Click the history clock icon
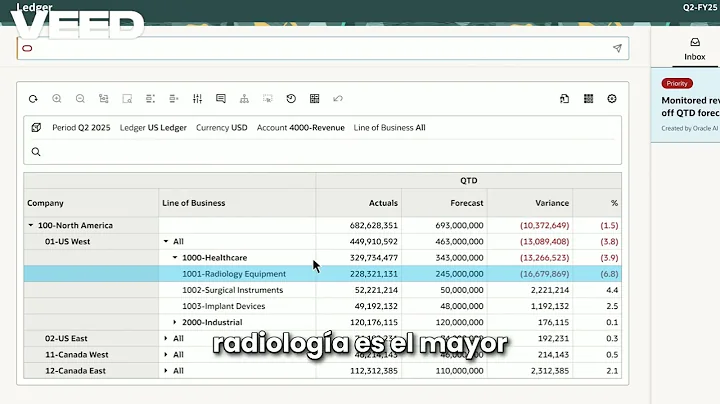The width and height of the screenshot is (720, 404). tap(291, 99)
